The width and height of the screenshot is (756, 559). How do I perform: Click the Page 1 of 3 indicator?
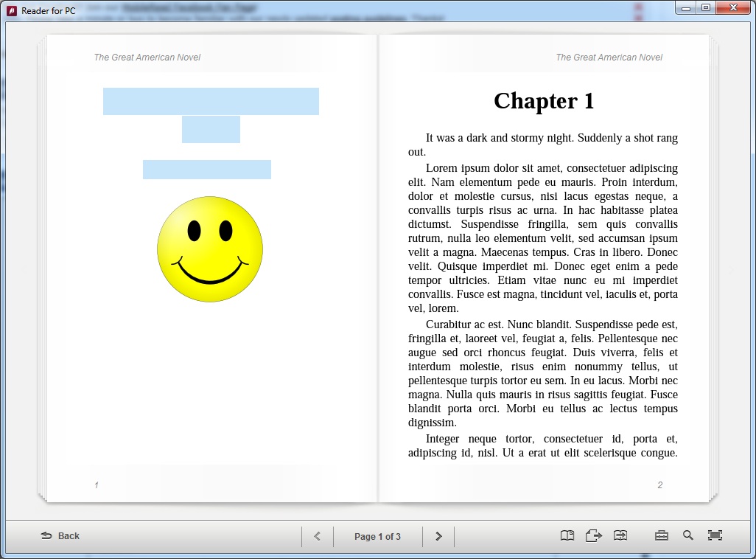(x=377, y=536)
